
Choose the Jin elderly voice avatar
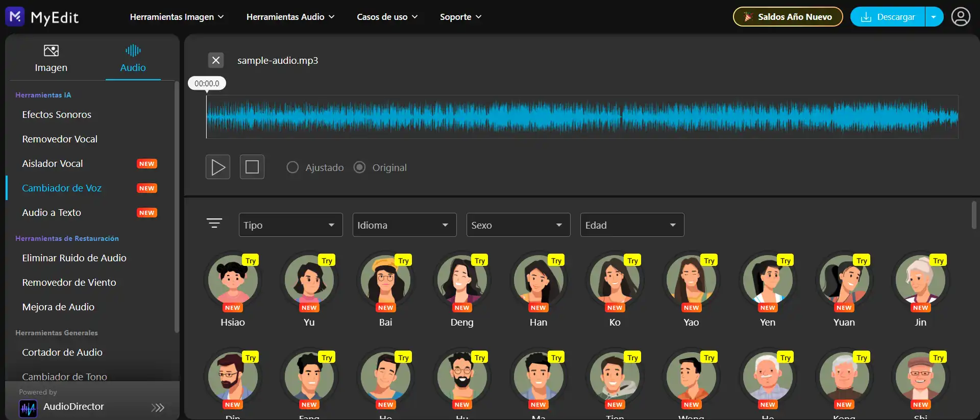pos(920,280)
